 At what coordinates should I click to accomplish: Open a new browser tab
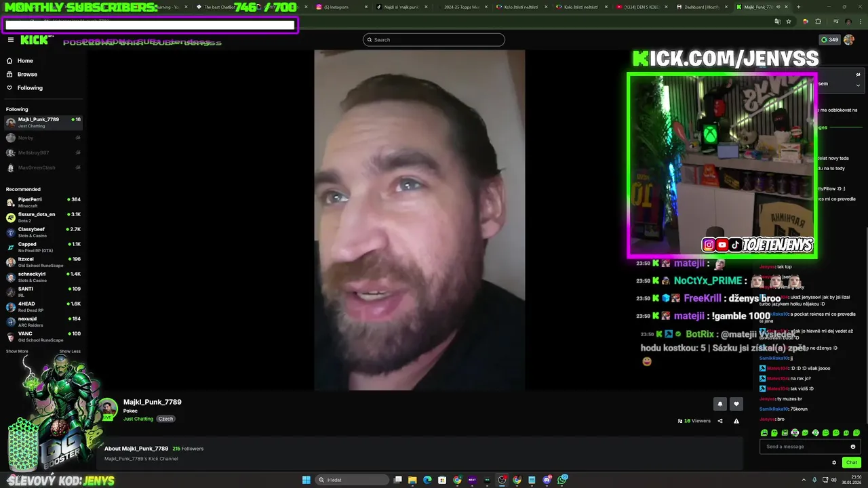point(798,7)
